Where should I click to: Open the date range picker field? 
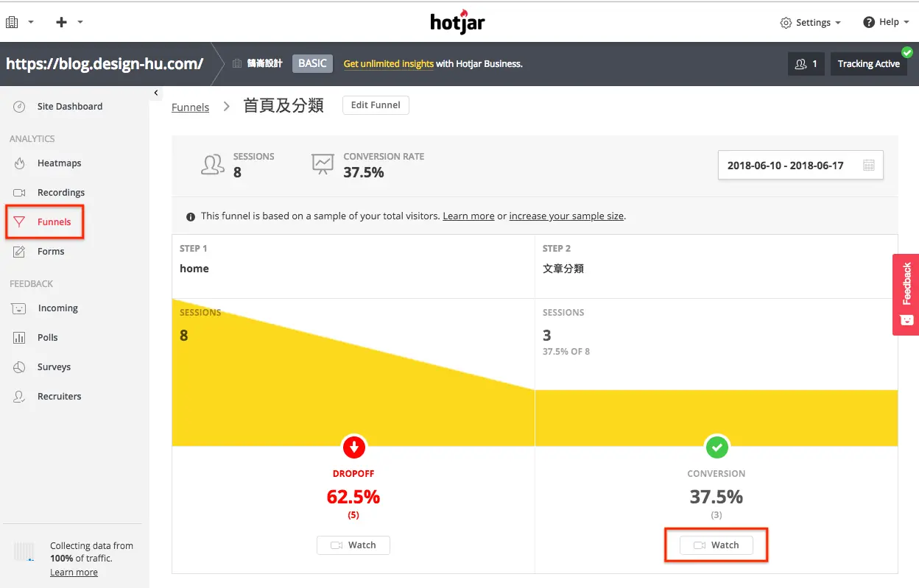(800, 166)
